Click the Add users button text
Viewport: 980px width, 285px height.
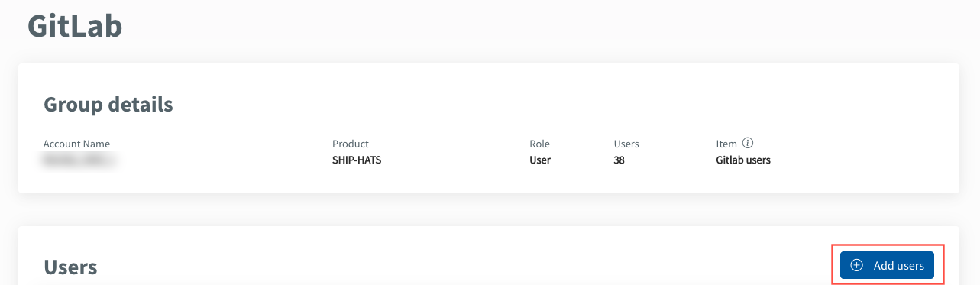click(899, 265)
